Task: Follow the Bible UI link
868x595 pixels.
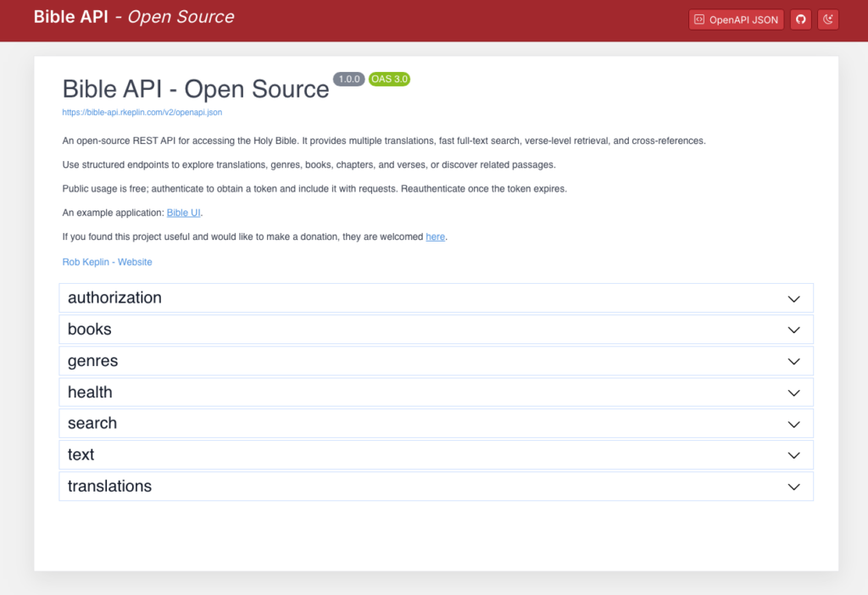Action: click(x=184, y=213)
